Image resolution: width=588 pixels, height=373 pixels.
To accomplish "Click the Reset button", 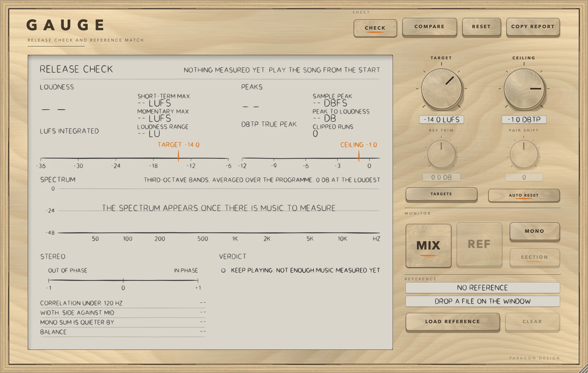I will 481,27.
